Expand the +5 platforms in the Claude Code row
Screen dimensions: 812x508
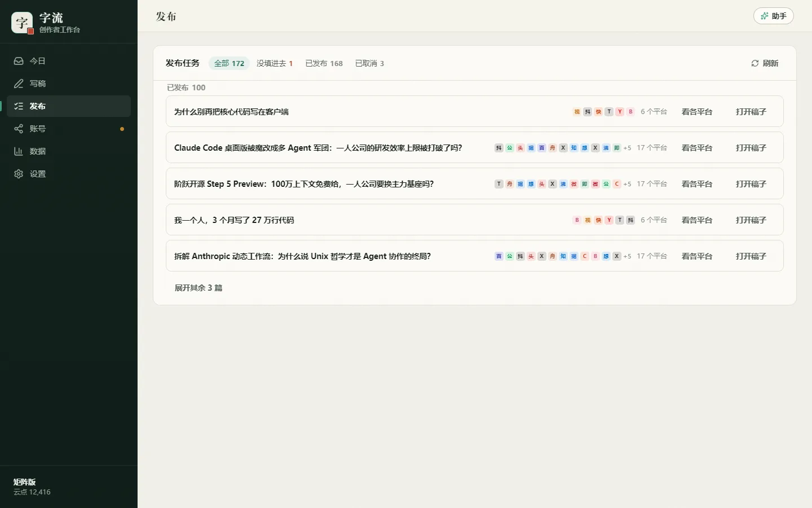tap(627, 148)
